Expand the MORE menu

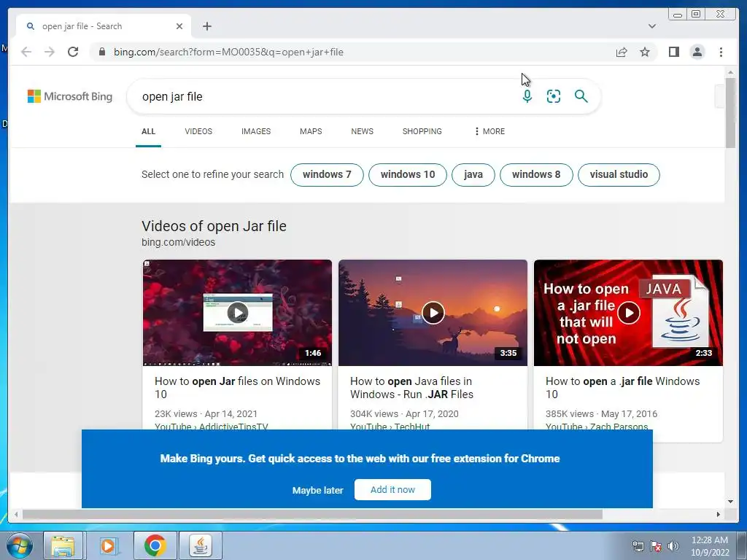pos(489,131)
